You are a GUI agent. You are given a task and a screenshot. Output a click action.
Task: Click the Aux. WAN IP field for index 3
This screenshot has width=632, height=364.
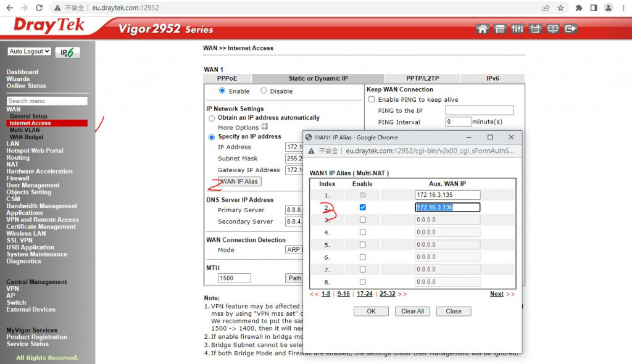447,220
